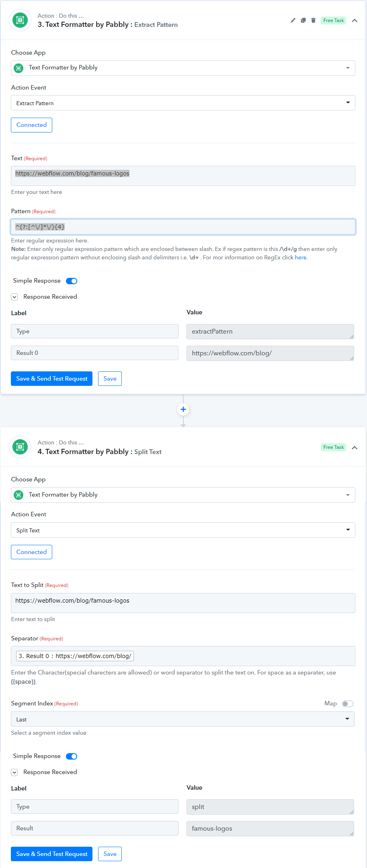Click the Text field with webflow URL in step 3

183,176
